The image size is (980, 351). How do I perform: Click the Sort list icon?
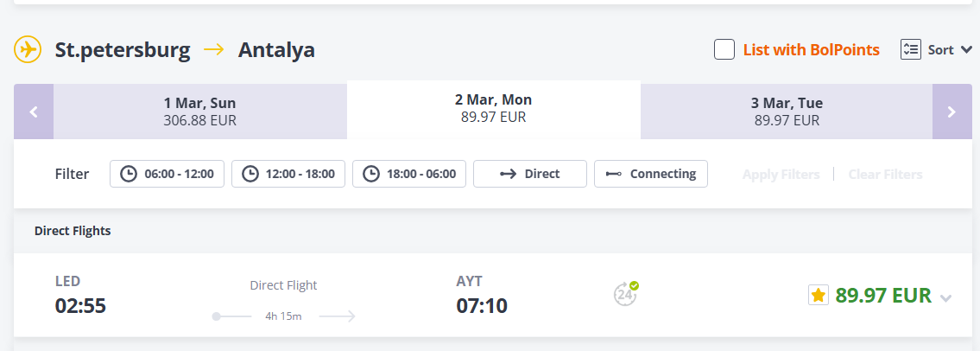[x=911, y=50]
